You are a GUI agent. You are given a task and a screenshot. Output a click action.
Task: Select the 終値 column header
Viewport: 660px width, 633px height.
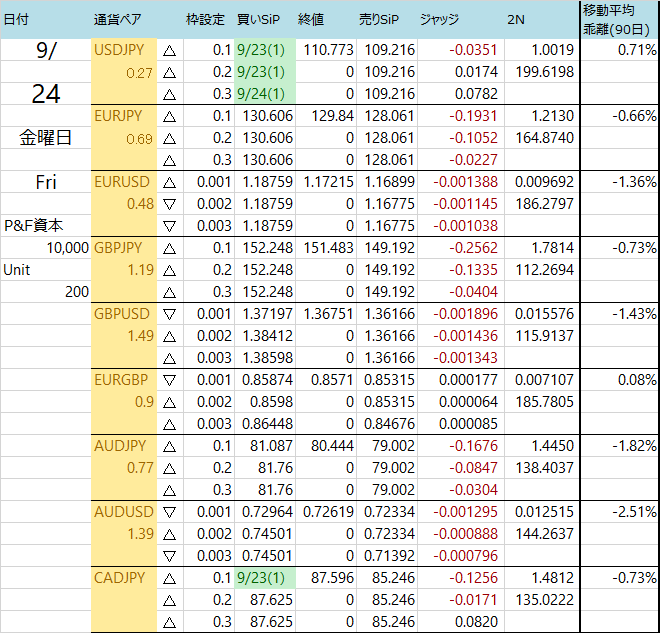click(311, 19)
